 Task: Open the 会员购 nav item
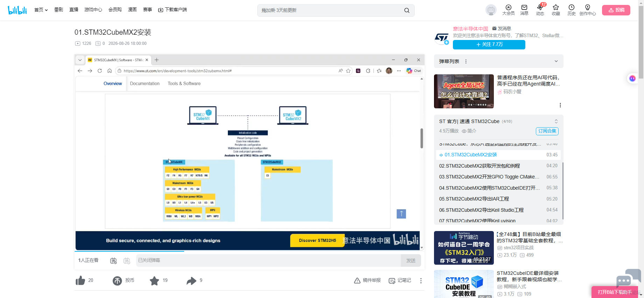(115, 10)
